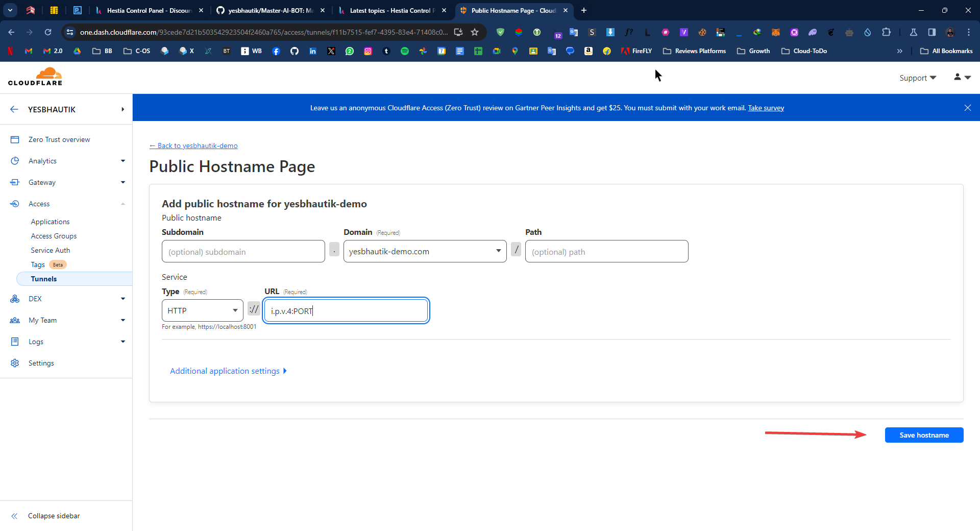Switch to the yesbhautik/Master-AI-BOT GitHub tab

270,10
